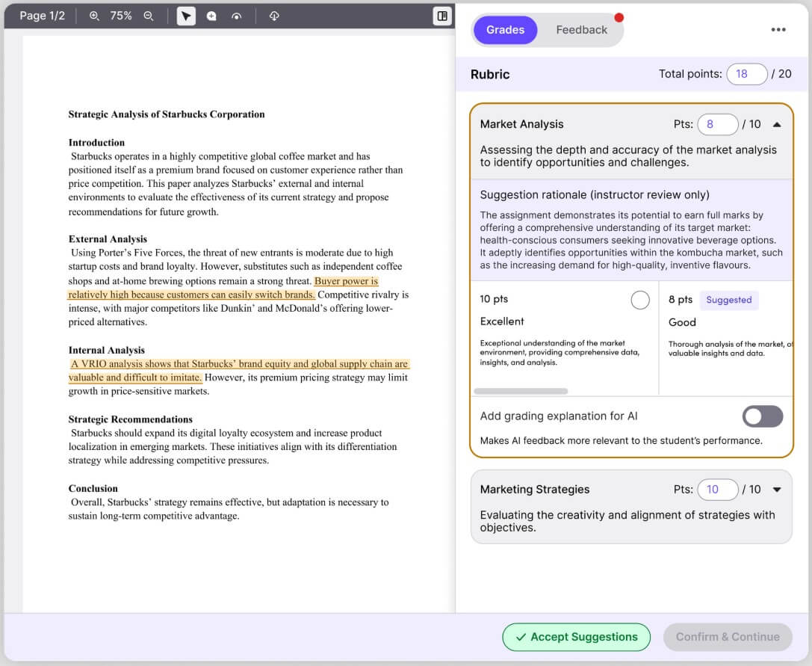Screen dimensions: 812x666
Task: Click the External Analysis heading
Action: 108,239
